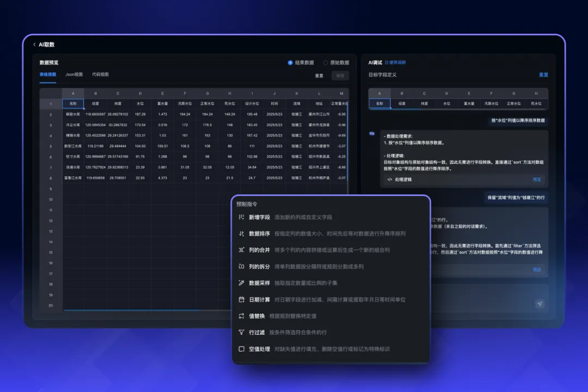This screenshot has width=588, height=392.
Task: Click the send arrow icon in chat input
Action: (x=540, y=304)
